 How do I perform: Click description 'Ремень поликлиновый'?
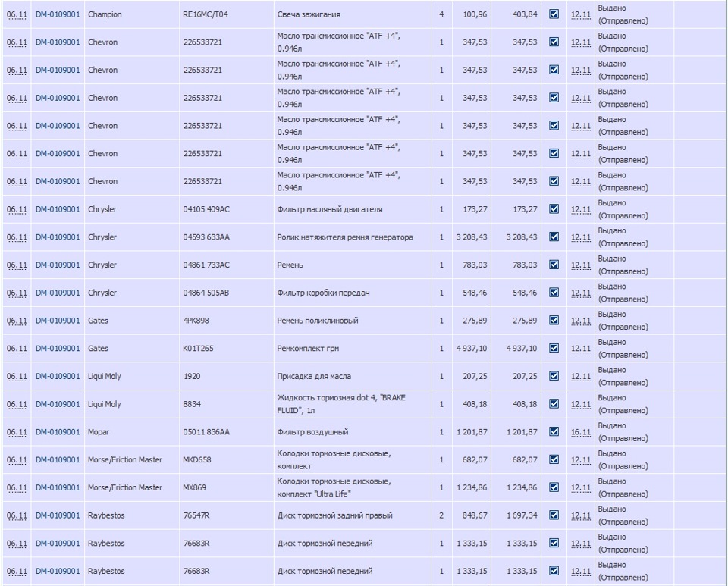[x=318, y=321]
